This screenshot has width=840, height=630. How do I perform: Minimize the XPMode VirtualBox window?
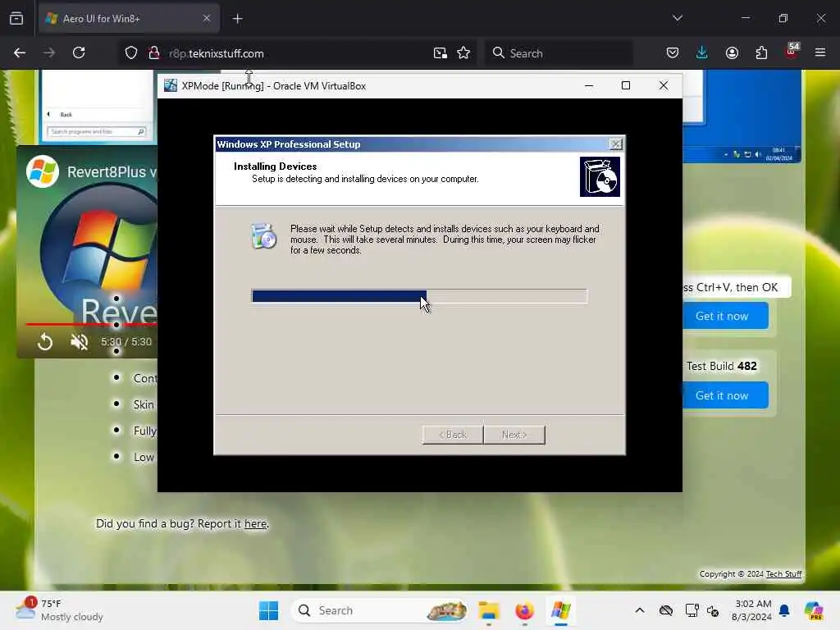[589, 85]
